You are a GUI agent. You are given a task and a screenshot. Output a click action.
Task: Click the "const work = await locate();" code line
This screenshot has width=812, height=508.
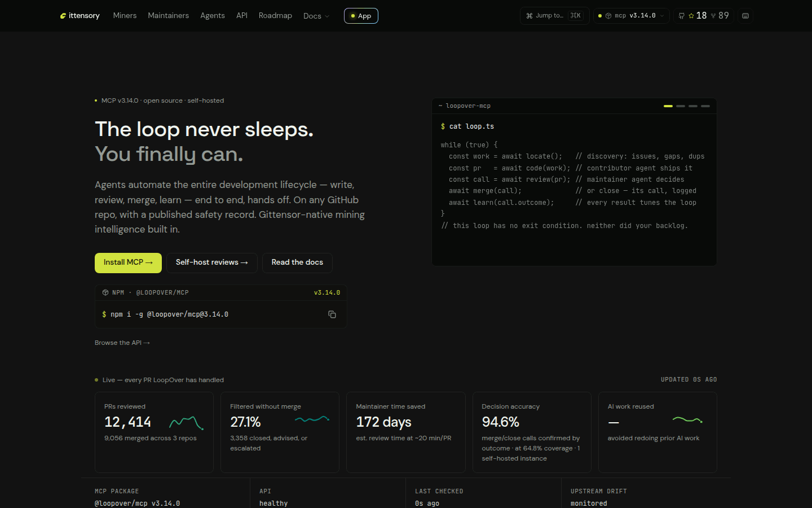click(506, 156)
